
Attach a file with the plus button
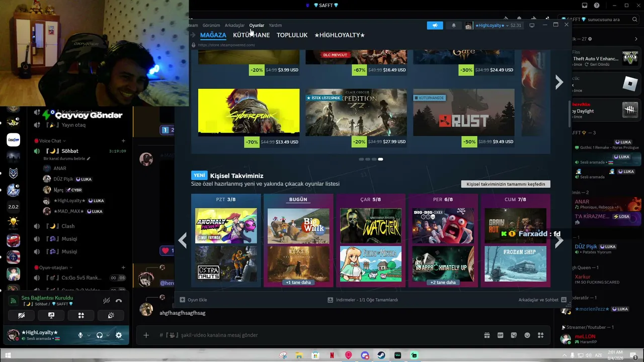[x=146, y=335]
